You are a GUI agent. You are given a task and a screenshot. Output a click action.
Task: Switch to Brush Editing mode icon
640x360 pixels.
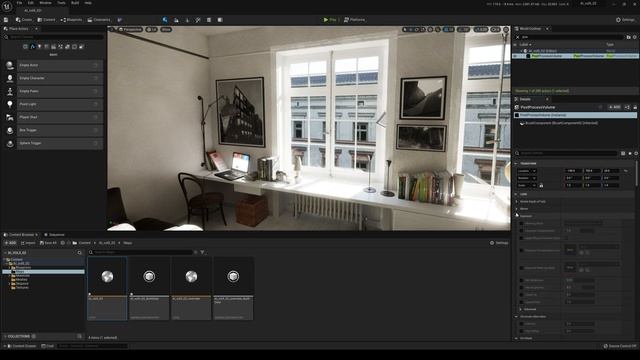(220, 20)
